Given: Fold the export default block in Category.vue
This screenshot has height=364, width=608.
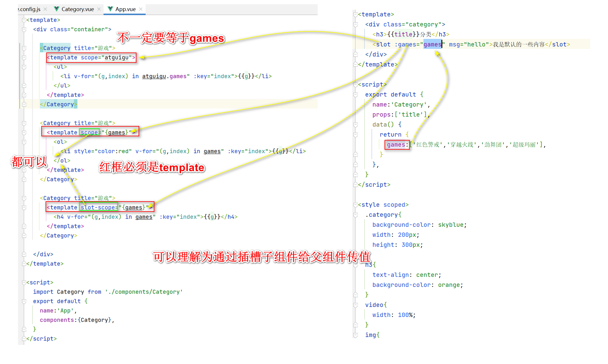Looking at the screenshot, I should tap(355, 95).
